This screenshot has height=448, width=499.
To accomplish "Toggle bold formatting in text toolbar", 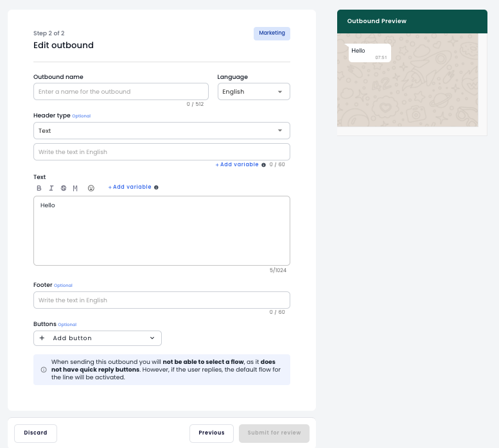I will click(x=39, y=188).
